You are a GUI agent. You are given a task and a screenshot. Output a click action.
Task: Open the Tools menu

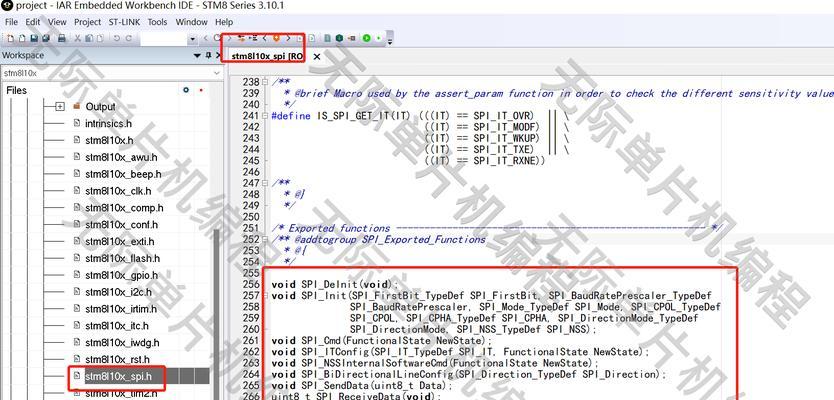coord(157,22)
